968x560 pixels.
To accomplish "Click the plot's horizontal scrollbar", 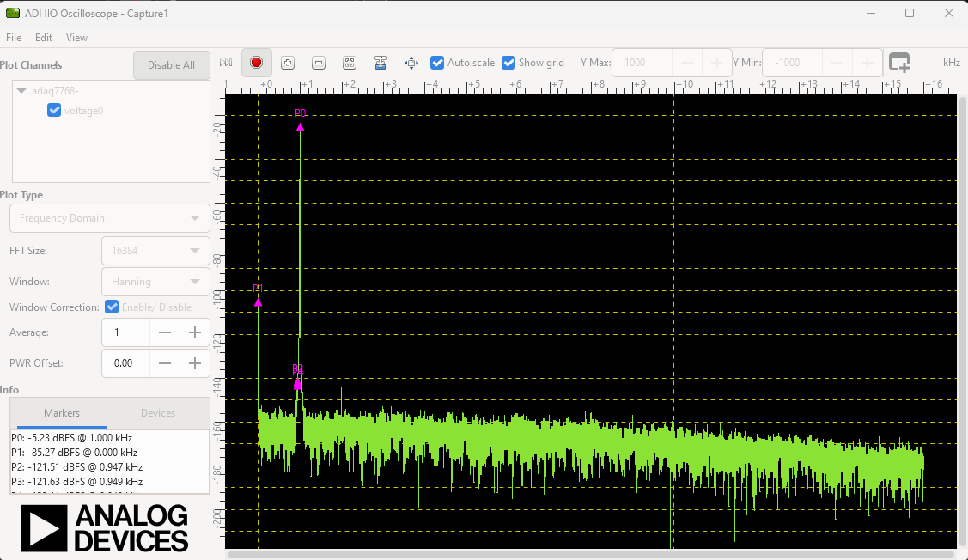I will [593, 555].
